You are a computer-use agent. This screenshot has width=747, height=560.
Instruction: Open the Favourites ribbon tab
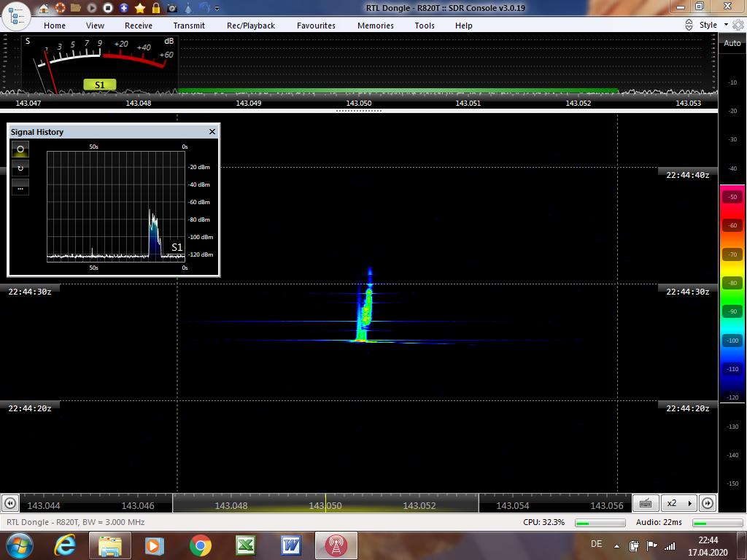pyautogui.click(x=316, y=26)
